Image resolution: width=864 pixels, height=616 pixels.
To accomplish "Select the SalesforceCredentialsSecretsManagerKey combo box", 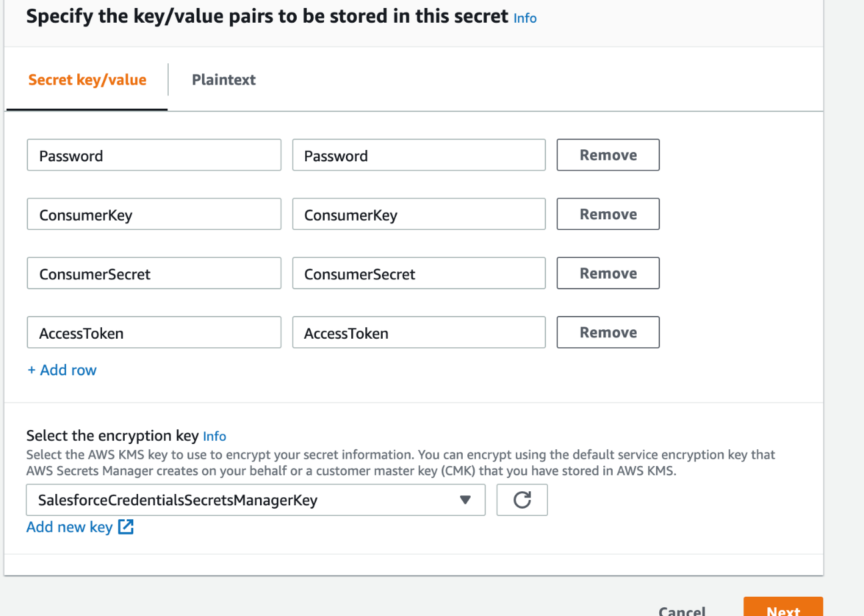I will pyautogui.click(x=255, y=500).
